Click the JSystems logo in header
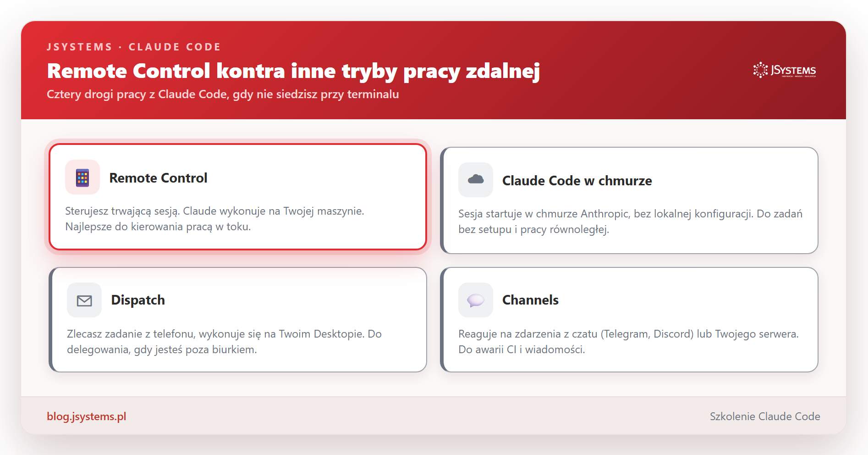 785,70
